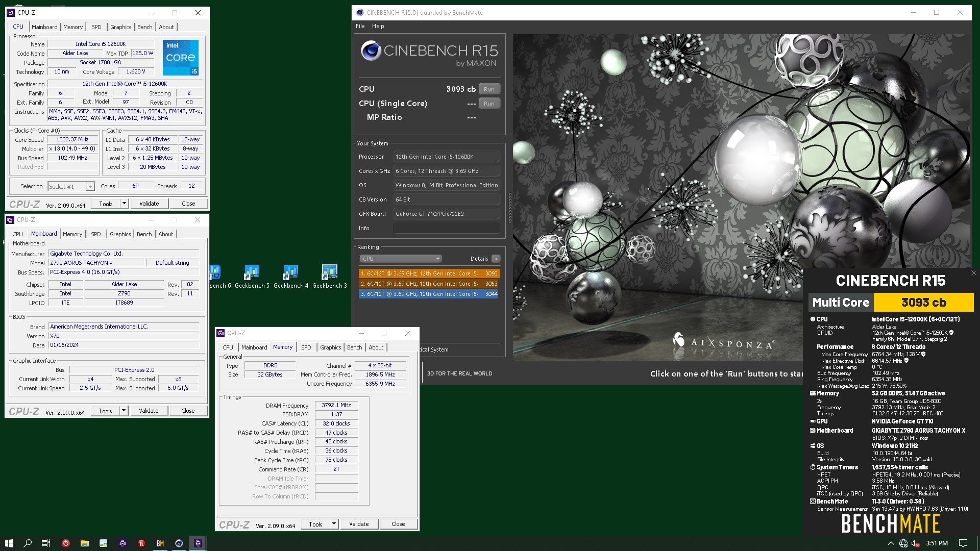Open Tools dropdown arrow in CPU-Z Memory window
This screenshot has width=980, height=551.
pos(333,524)
